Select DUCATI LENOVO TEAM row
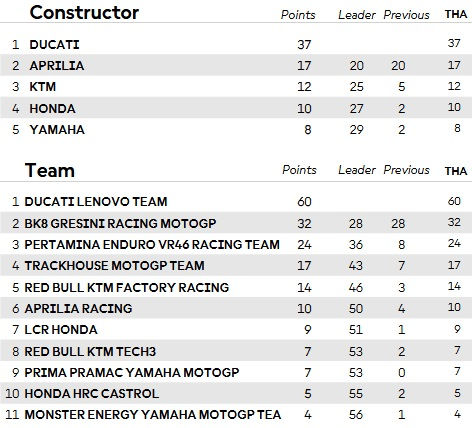The height and width of the screenshot is (428, 472). click(236, 201)
